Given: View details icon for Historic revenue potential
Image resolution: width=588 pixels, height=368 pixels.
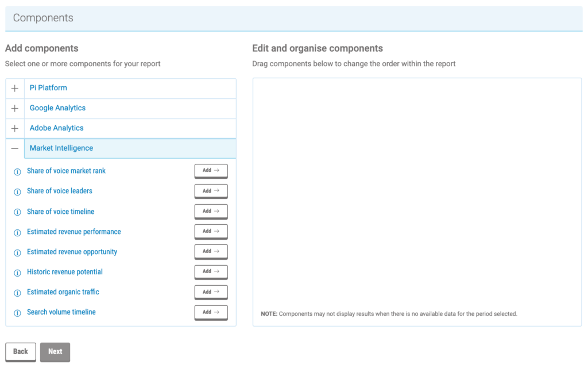Looking at the screenshot, I should coord(17,272).
